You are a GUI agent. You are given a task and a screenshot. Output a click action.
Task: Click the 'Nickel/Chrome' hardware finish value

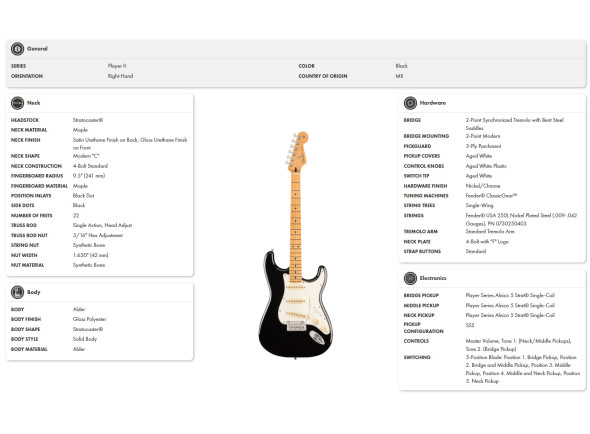pyautogui.click(x=483, y=186)
